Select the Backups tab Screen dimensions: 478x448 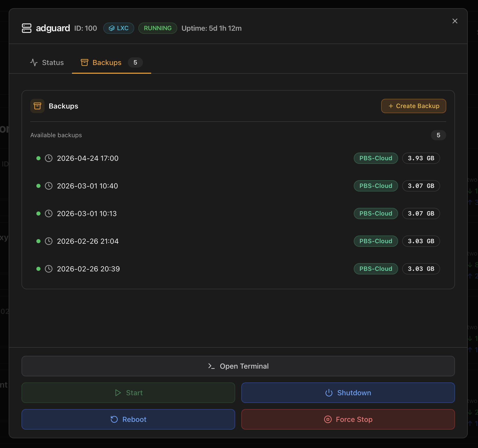pos(111,62)
